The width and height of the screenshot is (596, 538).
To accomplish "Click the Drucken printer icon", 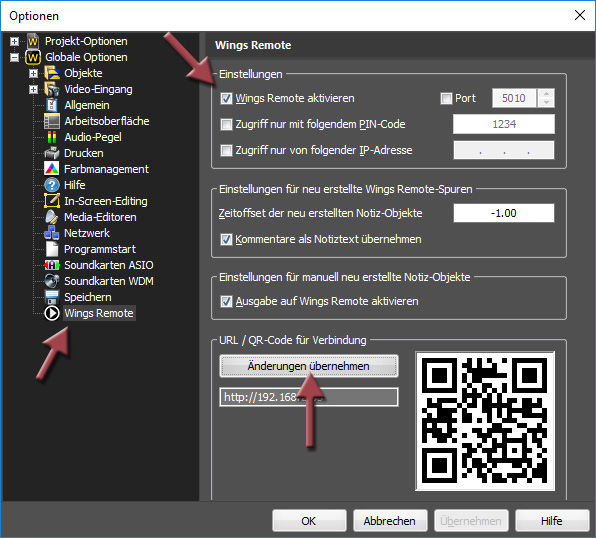I will (x=52, y=153).
